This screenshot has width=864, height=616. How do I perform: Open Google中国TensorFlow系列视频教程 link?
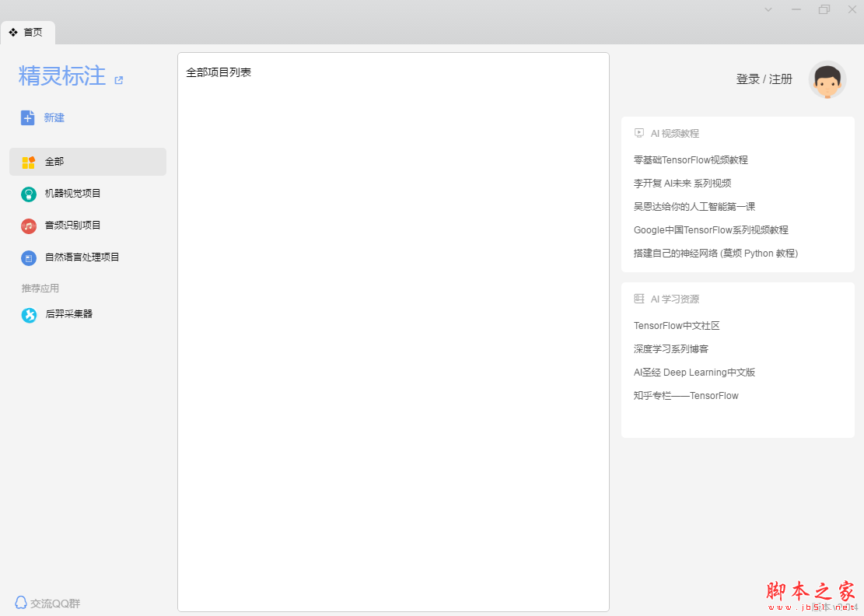(x=711, y=229)
